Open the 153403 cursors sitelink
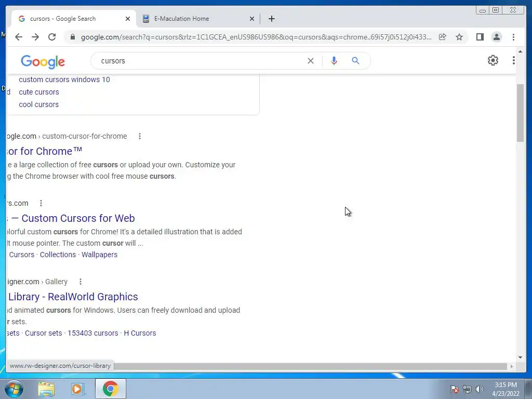Image resolution: width=532 pixels, height=399 pixels. (x=93, y=333)
